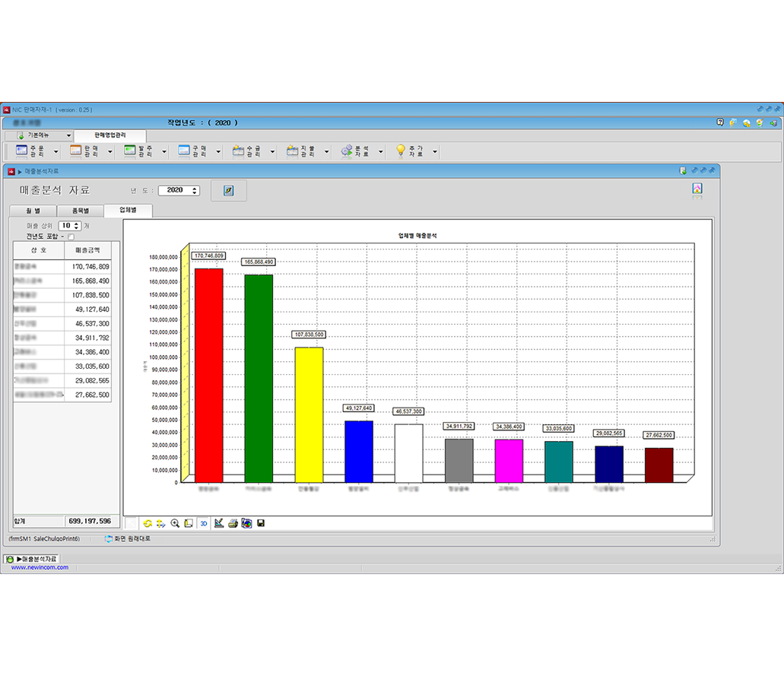Click the 화면 원래대로 button in status bar
The image size is (784, 676).
(x=128, y=538)
